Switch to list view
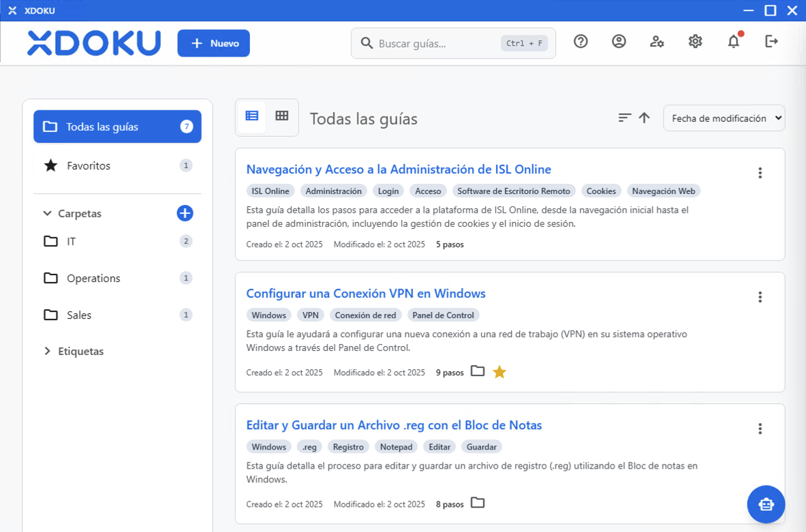The width and height of the screenshot is (806, 532). [x=252, y=116]
